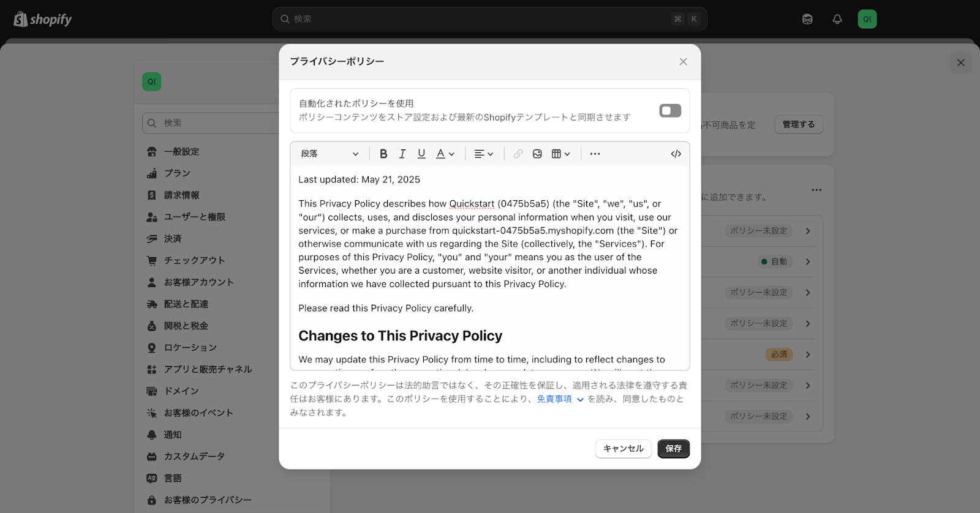Open 一般設定 in settings sidebar

point(181,151)
